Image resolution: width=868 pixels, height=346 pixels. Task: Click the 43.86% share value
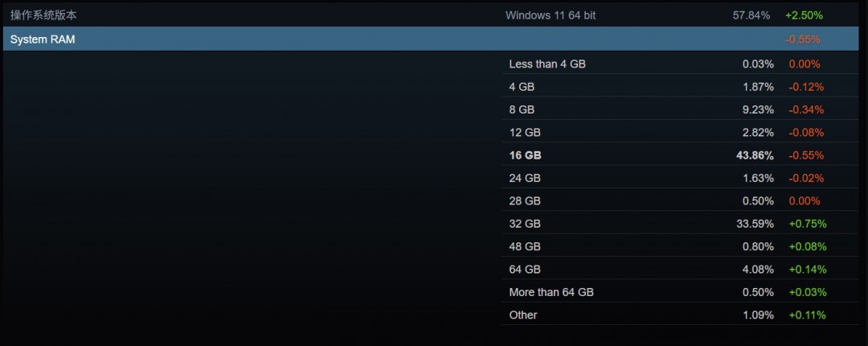755,155
